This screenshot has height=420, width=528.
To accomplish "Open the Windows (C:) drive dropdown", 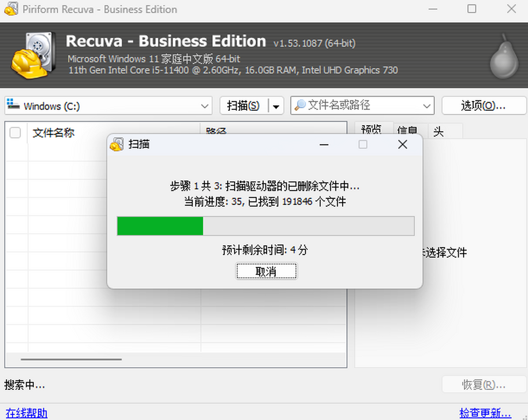I will [108, 106].
